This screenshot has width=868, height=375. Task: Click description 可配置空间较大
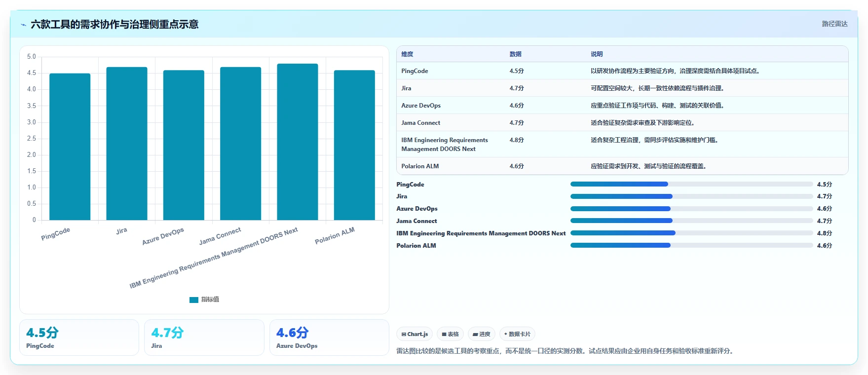(658, 88)
